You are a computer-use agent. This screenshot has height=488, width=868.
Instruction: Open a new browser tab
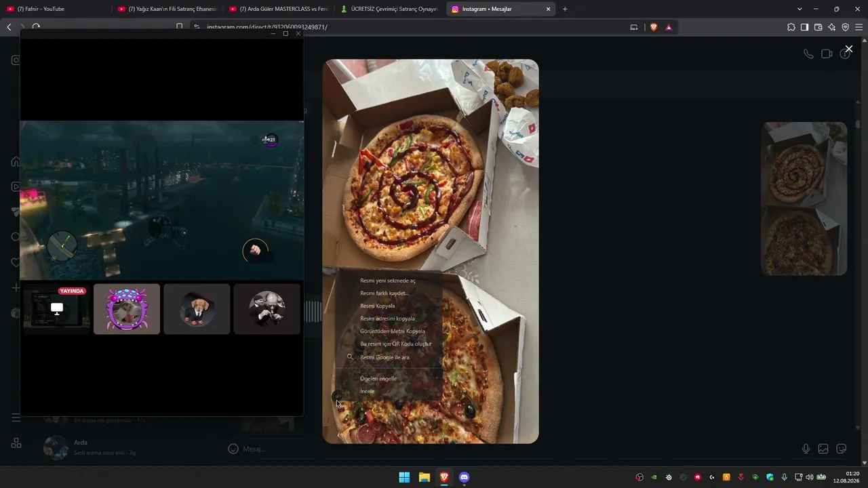(x=565, y=9)
